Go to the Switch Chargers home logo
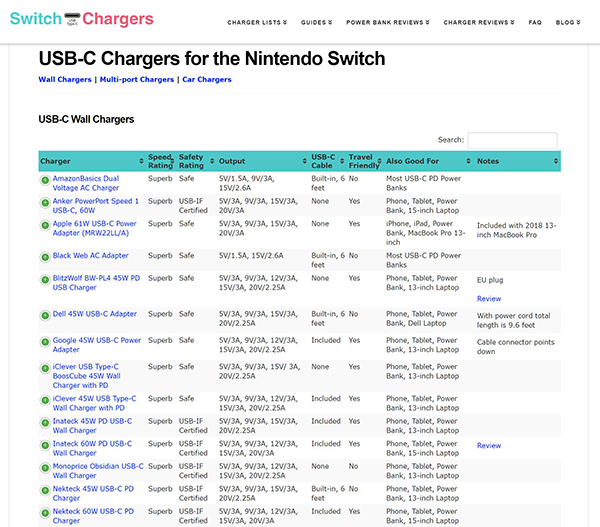This screenshot has height=527, width=600. 82,19
